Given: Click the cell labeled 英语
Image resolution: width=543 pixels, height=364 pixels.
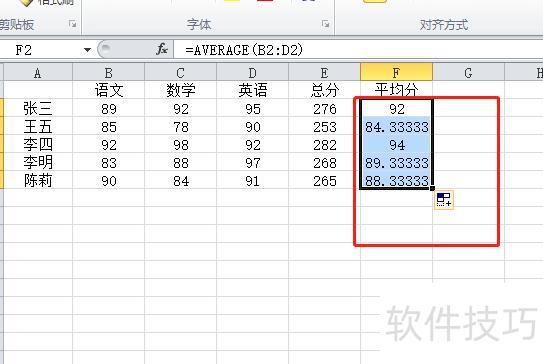Looking at the screenshot, I should tap(252, 90).
